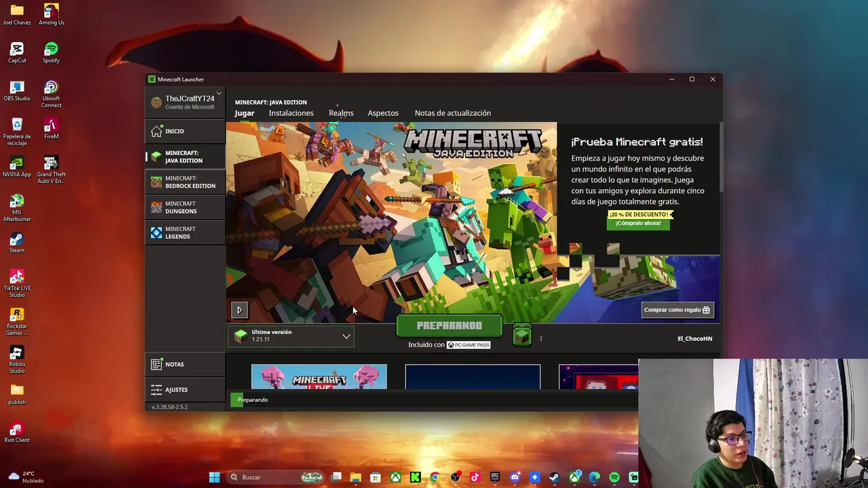
Task: Open the Minecraft Live news thumbnail
Action: pyautogui.click(x=319, y=377)
